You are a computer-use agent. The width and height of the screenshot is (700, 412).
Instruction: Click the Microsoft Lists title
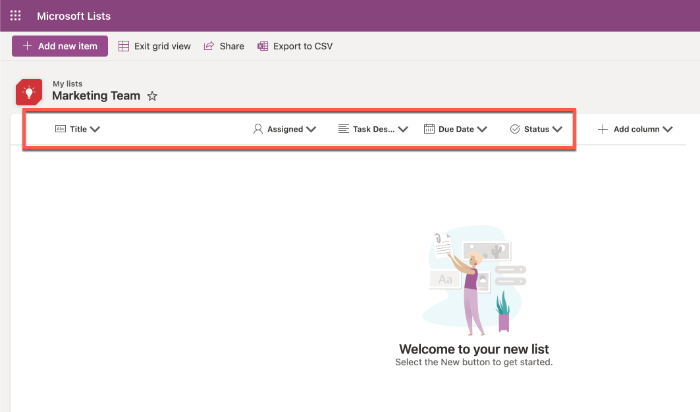point(74,16)
